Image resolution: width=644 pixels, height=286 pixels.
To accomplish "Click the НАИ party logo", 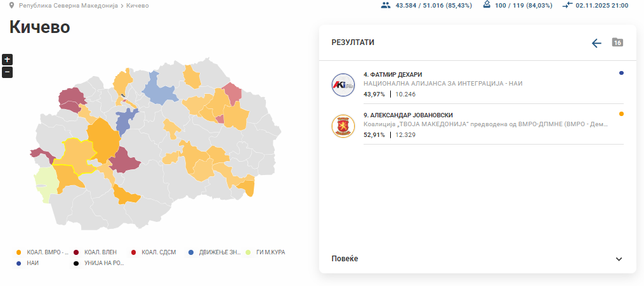I will point(343,85).
